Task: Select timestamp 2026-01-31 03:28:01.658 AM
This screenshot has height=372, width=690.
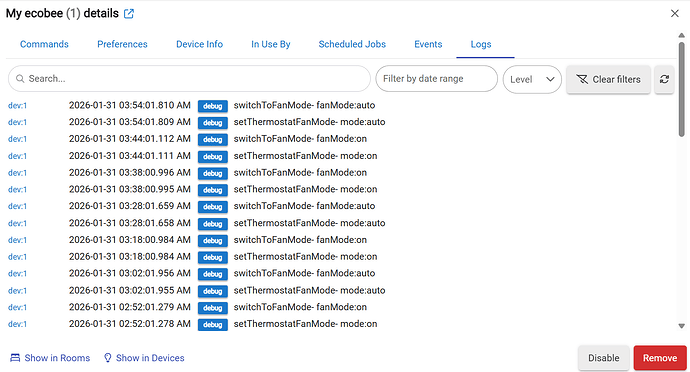Action: (x=130, y=223)
